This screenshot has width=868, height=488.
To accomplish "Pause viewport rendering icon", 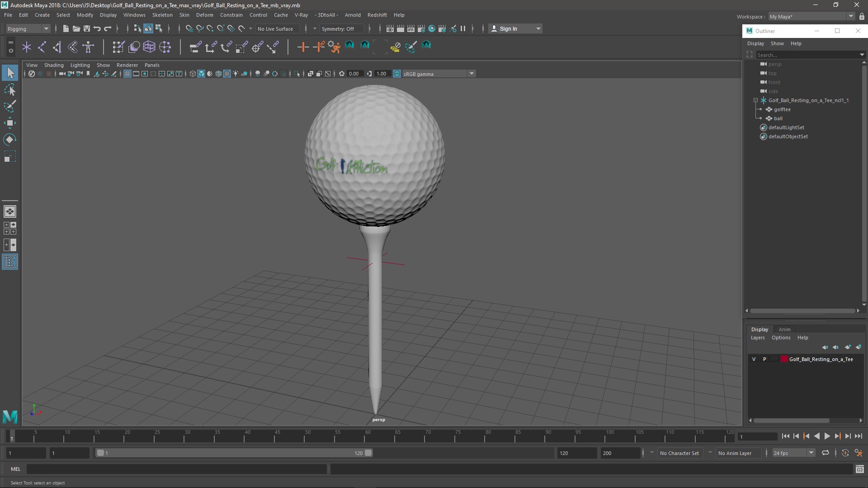I will (x=463, y=28).
